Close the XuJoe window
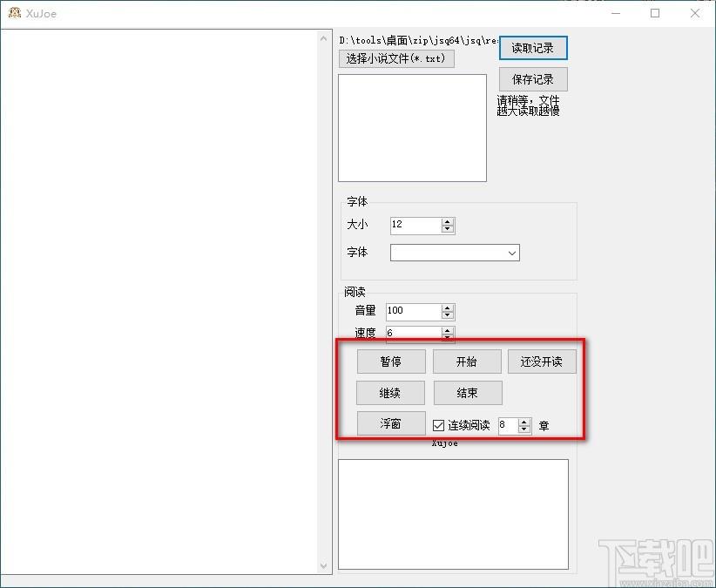The width and height of the screenshot is (716, 588). [694, 13]
